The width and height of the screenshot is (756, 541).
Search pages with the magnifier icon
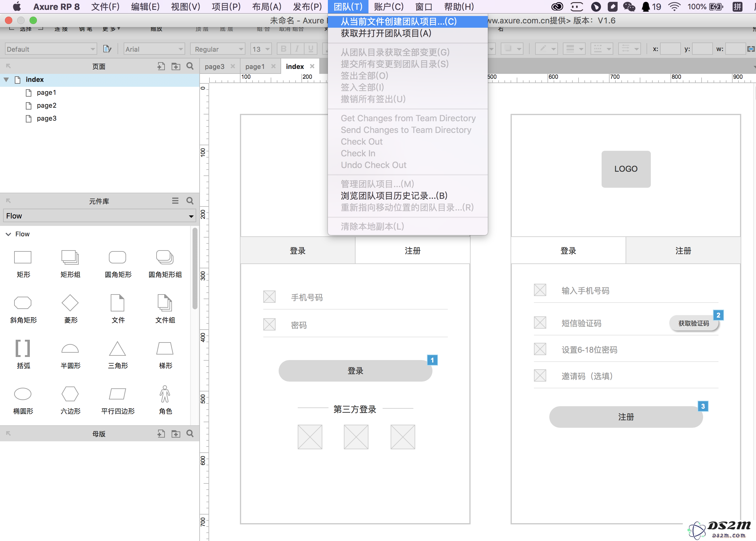pos(190,66)
